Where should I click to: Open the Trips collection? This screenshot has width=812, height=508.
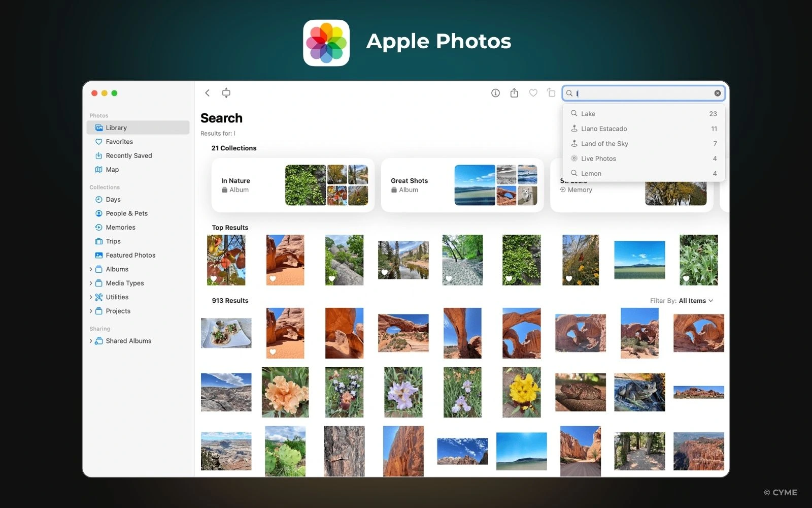click(x=113, y=241)
